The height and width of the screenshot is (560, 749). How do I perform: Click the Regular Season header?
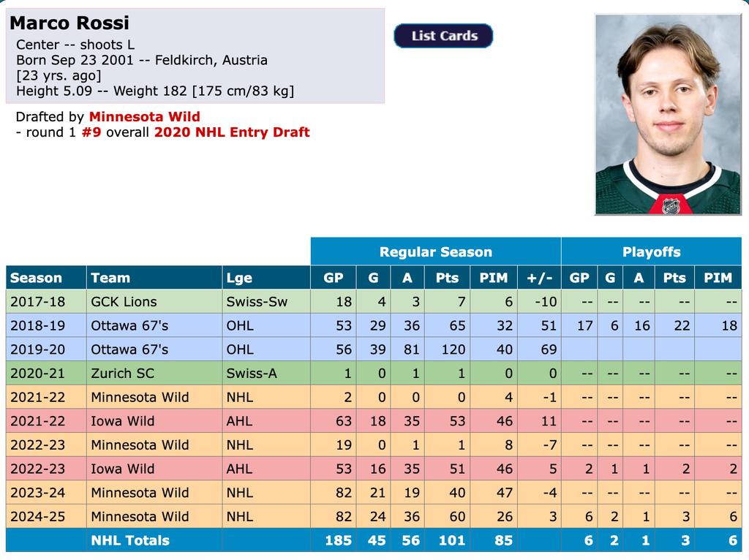[435, 252]
